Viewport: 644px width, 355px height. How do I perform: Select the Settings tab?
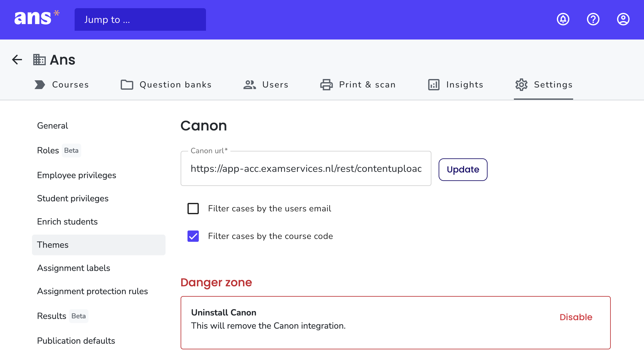[544, 85]
